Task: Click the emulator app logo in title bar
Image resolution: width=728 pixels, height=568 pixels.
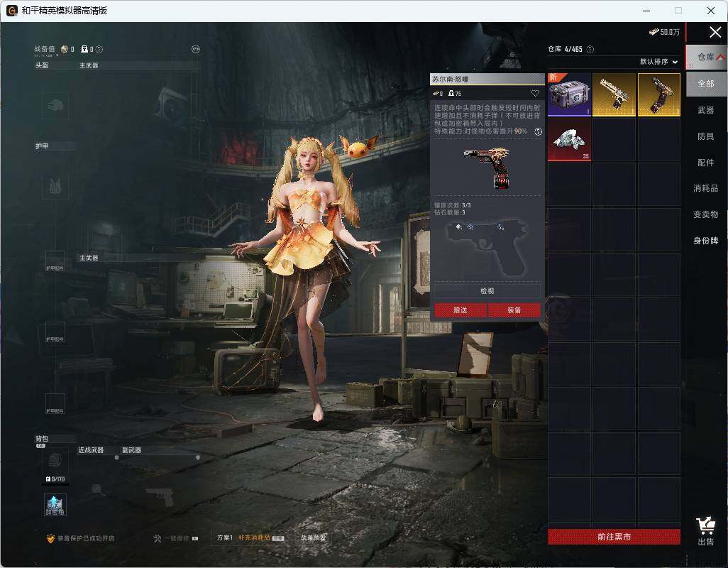Action: click(x=12, y=10)
